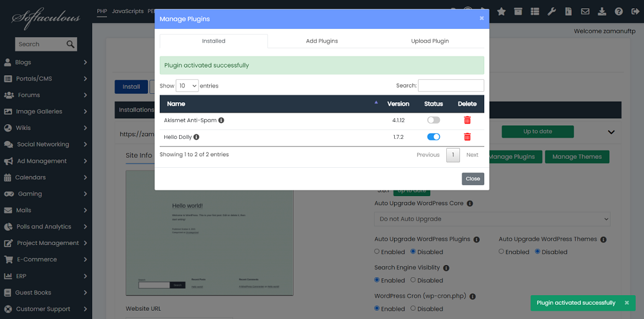Info icon beside Auto Upgrade WordPress Plugins

tap(477, 239)
